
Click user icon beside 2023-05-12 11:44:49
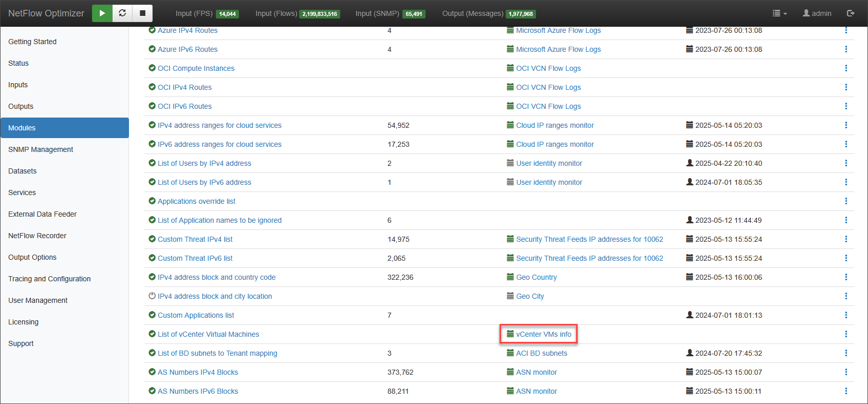point(690,220)
